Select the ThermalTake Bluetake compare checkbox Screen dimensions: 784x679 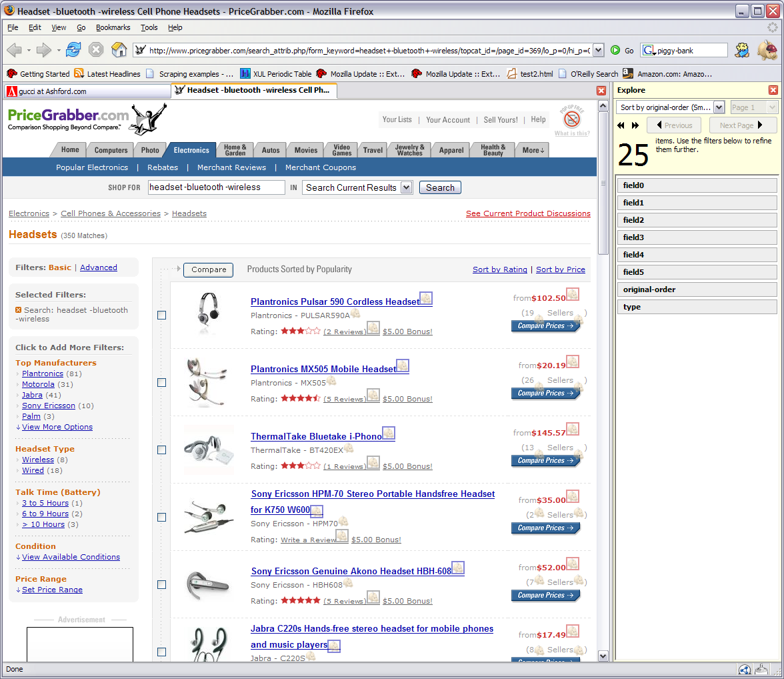[161, 450]
